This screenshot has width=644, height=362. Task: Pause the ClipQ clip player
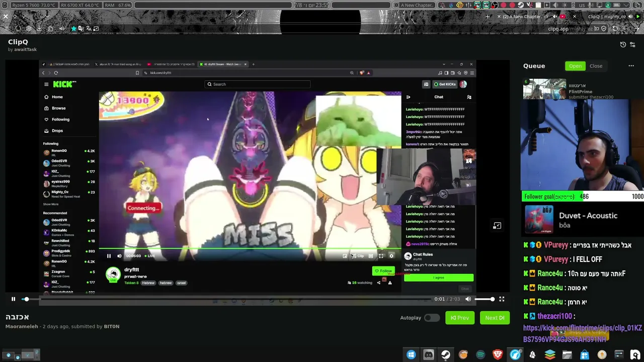tap(13, 299)
